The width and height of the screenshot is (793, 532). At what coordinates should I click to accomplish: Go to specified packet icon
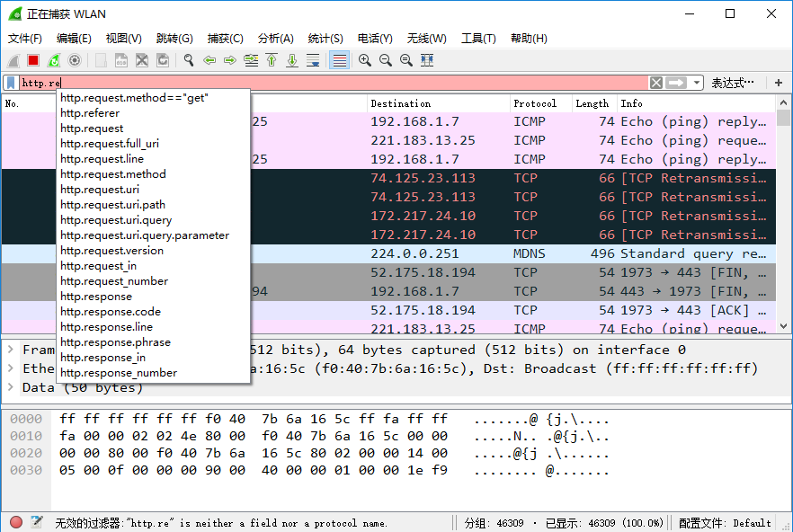tap(251, 61)
